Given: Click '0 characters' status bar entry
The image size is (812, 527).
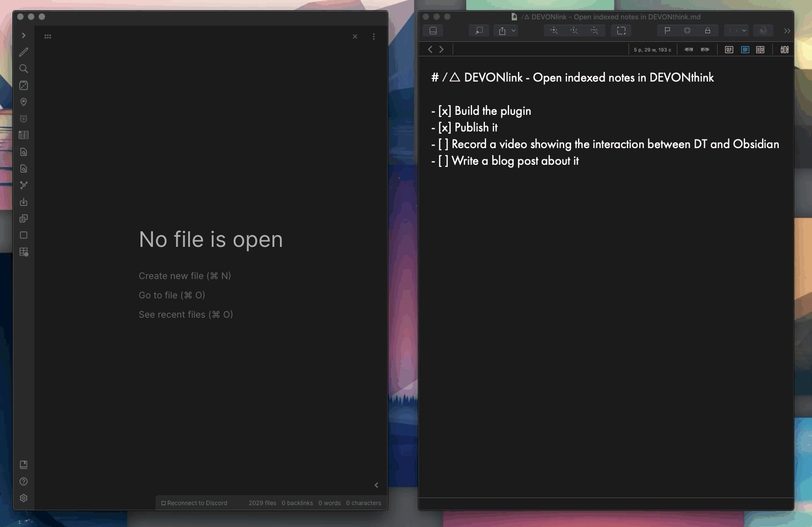Looking at the screenshot, I should point(364,503).
